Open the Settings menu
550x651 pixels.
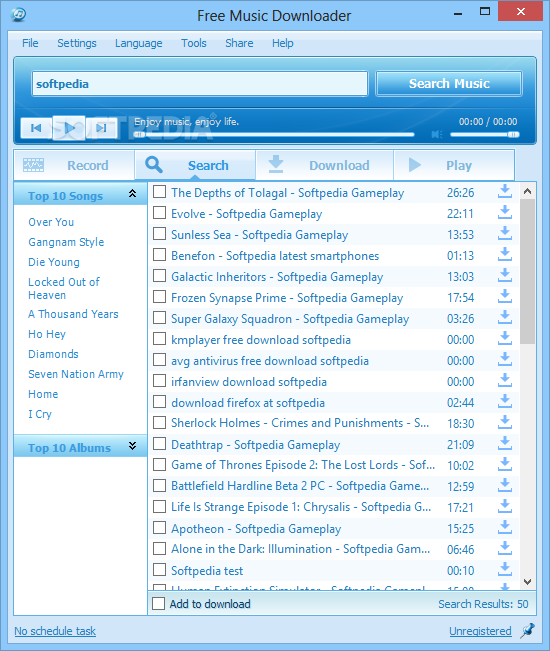[x=77, y=43]
